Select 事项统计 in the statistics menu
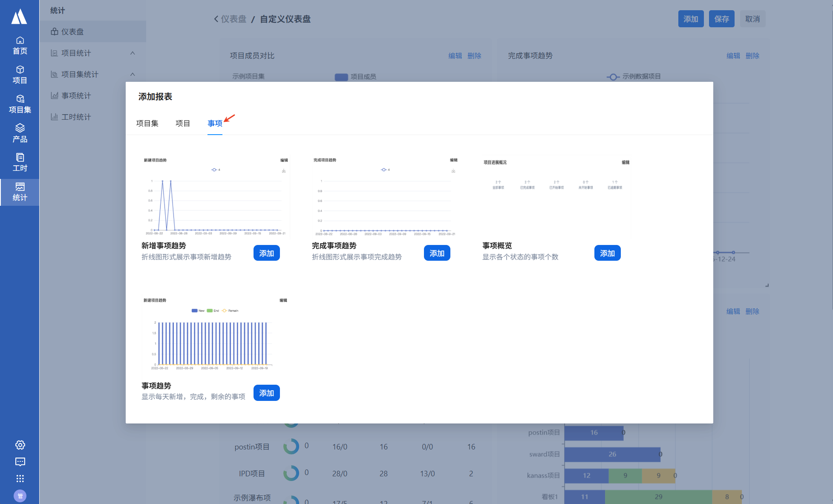The image size is (833, 504). click(x=76, y=95)
